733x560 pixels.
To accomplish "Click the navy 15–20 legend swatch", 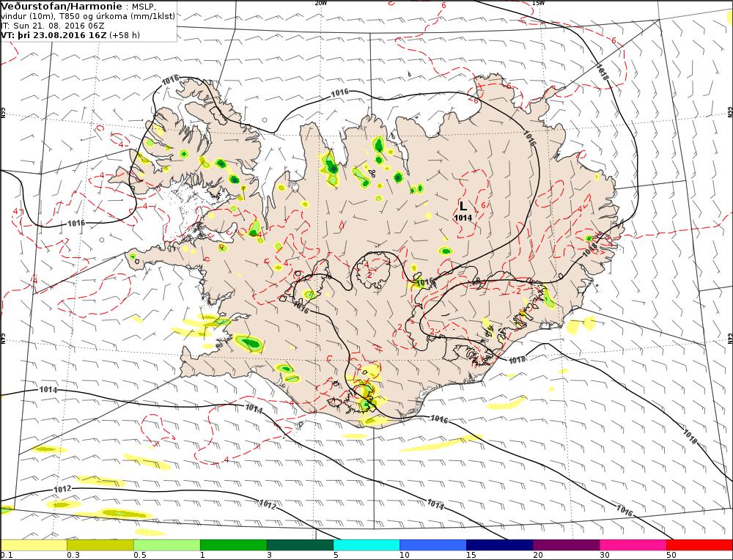I will (x=500, y=545).
